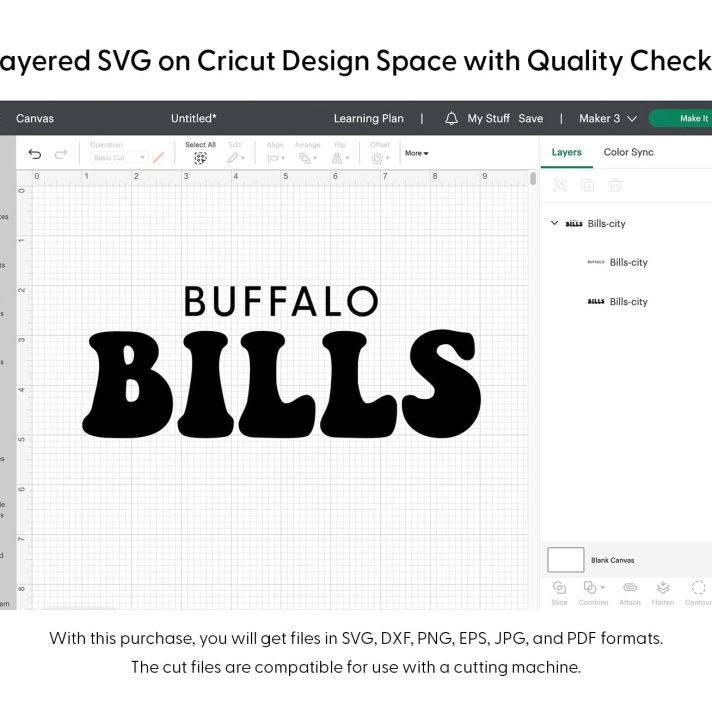Select the BUFFALO Bills-city sublayer
This screenshot has width=712, height=712.
pyautogui.click(x=626, y=262)
